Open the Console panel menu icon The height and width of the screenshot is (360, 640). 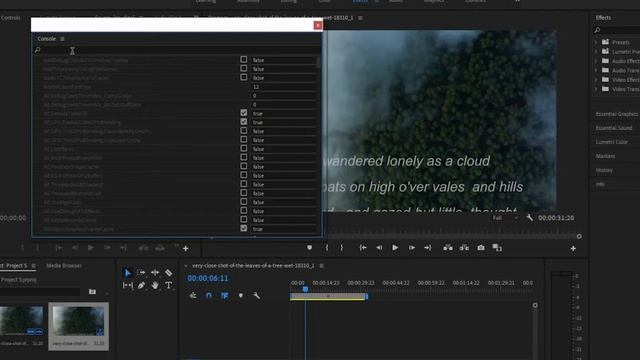(x=62, y=39)
